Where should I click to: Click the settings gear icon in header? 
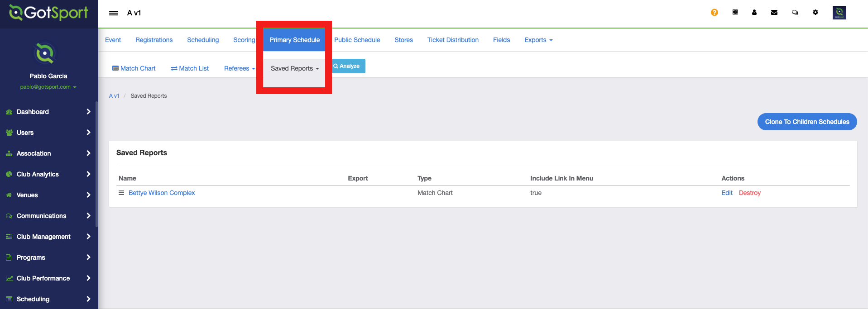(815, 13)
